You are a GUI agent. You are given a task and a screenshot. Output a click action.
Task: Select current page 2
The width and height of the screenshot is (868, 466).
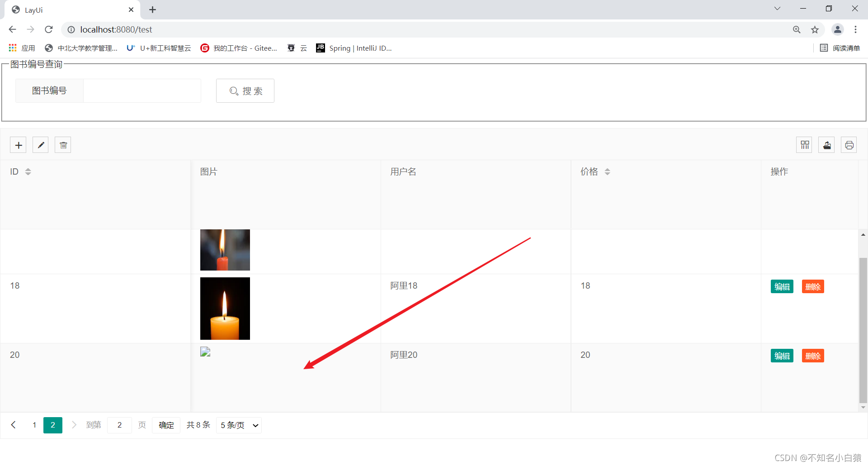tap(53, 425)
